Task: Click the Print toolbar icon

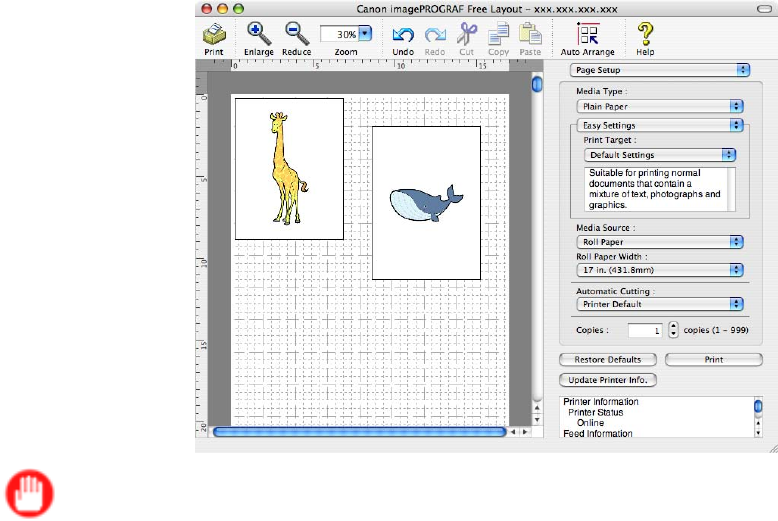Action: tap(214, 34)
